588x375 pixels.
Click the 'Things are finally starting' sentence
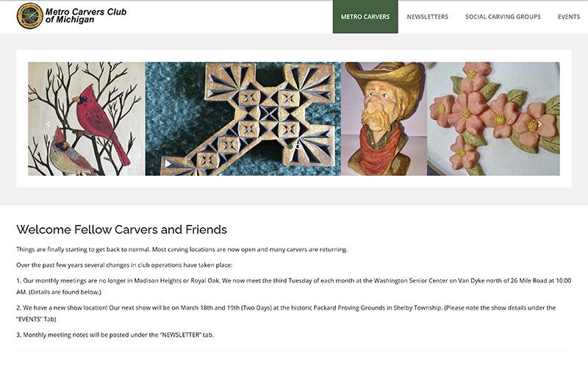(182, 249)
